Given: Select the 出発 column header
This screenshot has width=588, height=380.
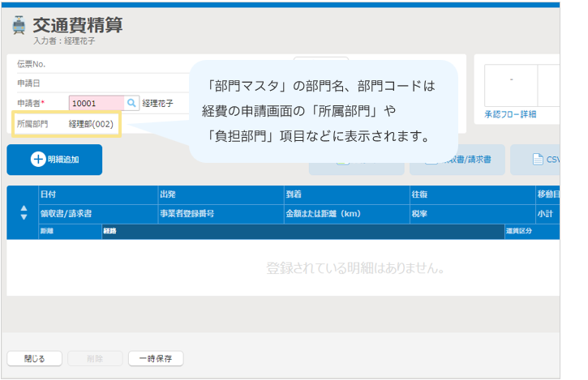Looking at the screenshot, I should 169,194.
